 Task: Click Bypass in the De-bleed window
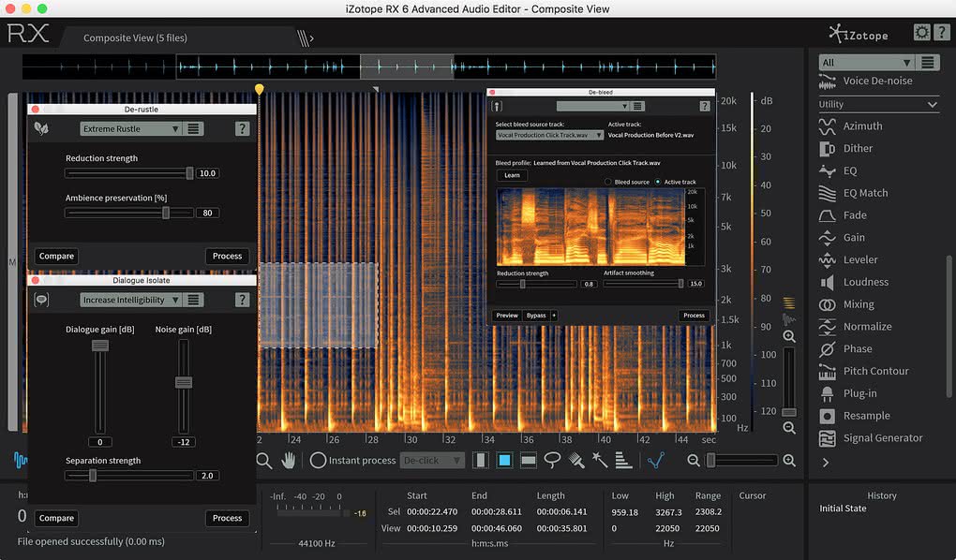click(x=536, y=316)
